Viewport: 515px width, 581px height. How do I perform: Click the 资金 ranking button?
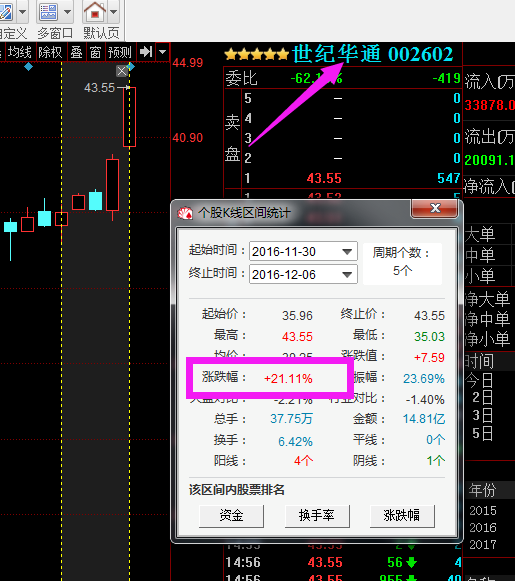(232, 516)
